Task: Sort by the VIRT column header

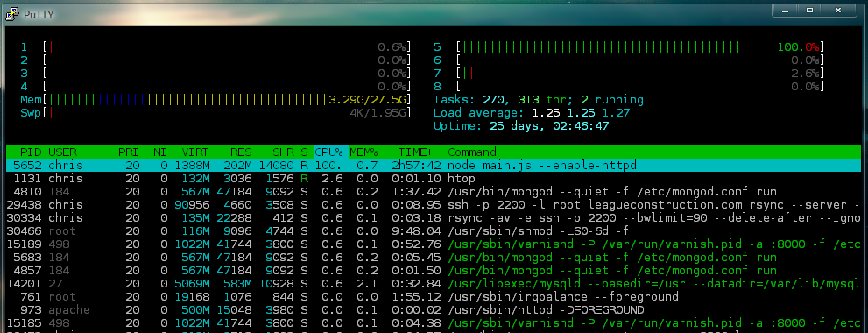Action: tap(195, 152)
